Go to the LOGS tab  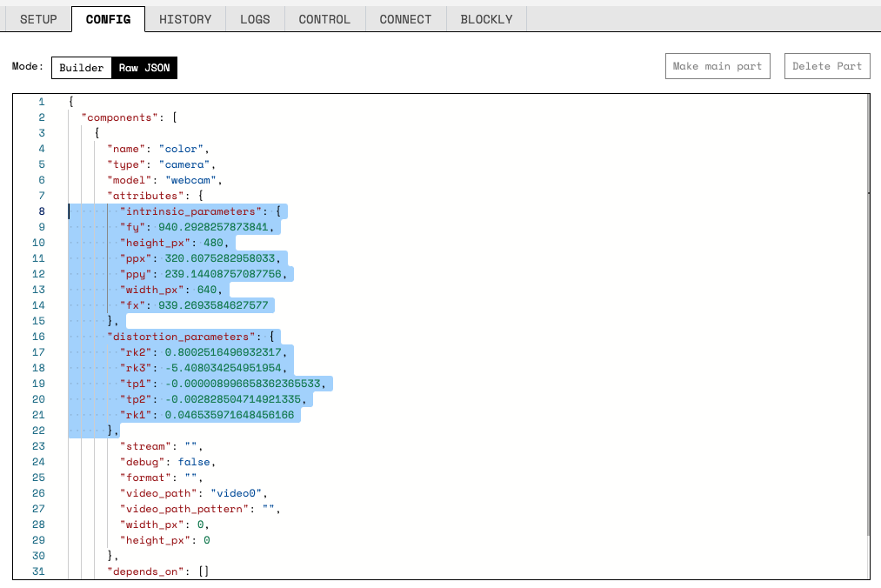[255, 19]
